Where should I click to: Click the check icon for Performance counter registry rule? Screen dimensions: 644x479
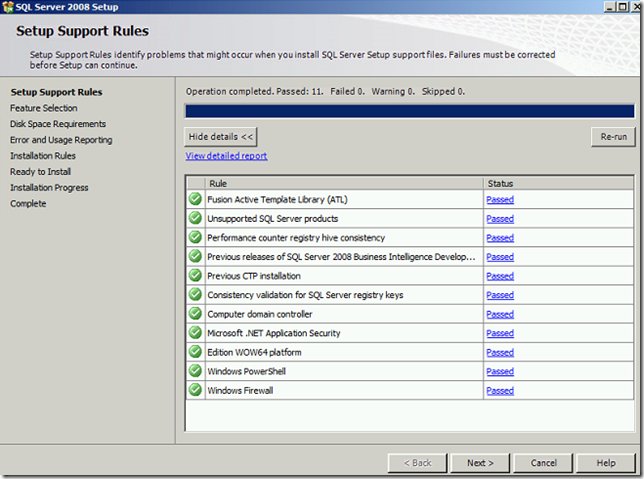196,237
